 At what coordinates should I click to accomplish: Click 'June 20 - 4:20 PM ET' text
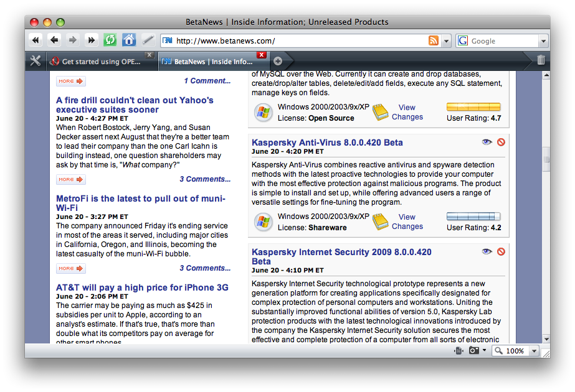pyautogui.click(x=288, y=151)
